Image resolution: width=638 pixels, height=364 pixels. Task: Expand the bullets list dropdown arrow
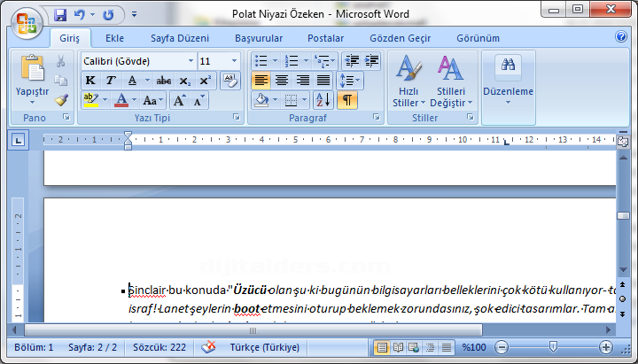pyautogui.click(x=275, y=61)
